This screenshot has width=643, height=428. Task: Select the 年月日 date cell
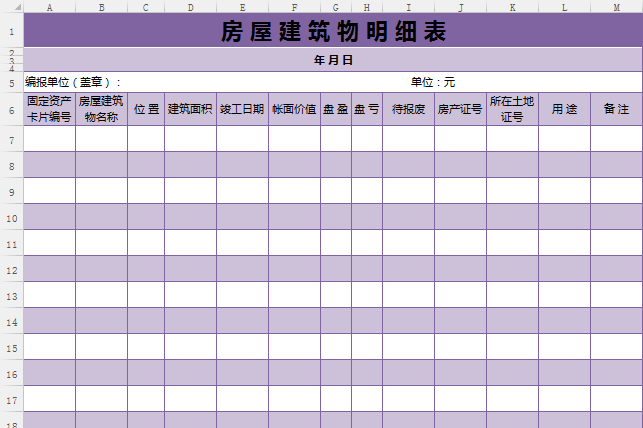point(333,60)
